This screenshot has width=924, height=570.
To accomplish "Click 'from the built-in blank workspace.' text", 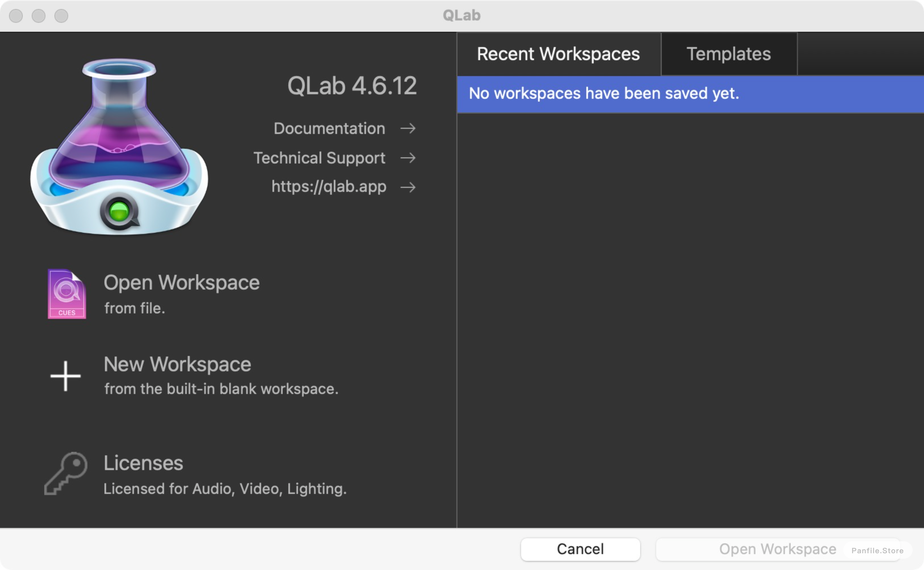I will click(x=221, y=389).
